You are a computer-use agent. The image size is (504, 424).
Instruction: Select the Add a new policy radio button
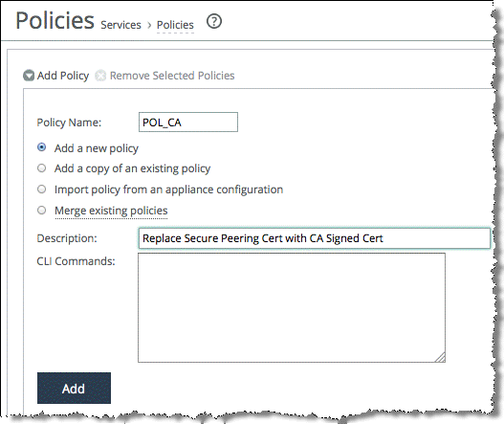tap(41, 147)
